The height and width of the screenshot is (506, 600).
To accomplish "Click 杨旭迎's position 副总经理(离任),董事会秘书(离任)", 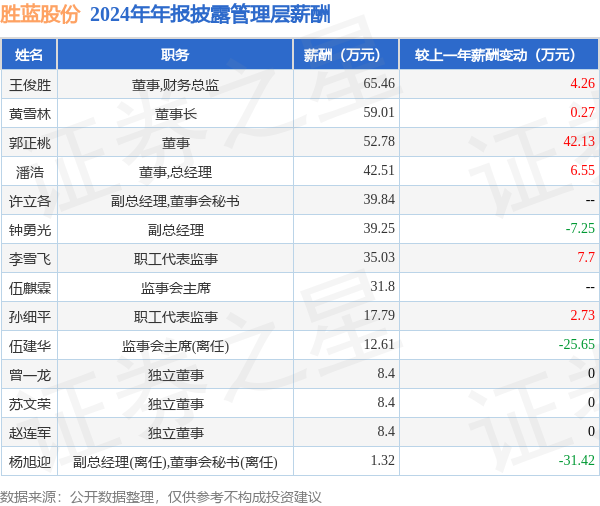I will [175, 462].
